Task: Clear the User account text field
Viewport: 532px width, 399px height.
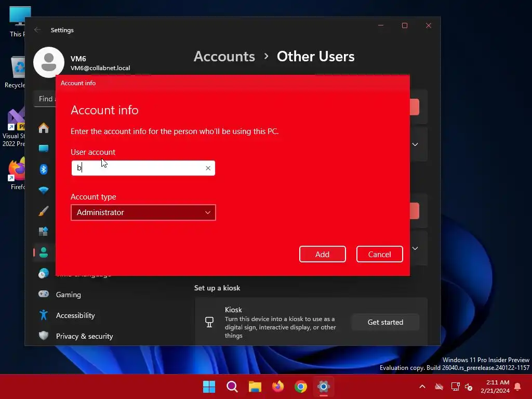Action: (208, 168)
